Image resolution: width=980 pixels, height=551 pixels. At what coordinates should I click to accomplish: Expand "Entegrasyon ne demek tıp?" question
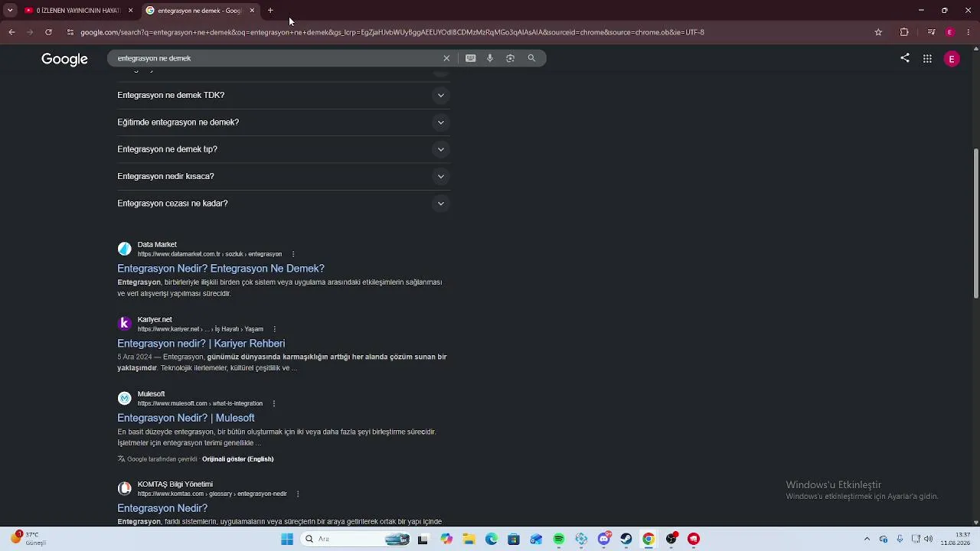pyautogui.click(x=283, y=149)
